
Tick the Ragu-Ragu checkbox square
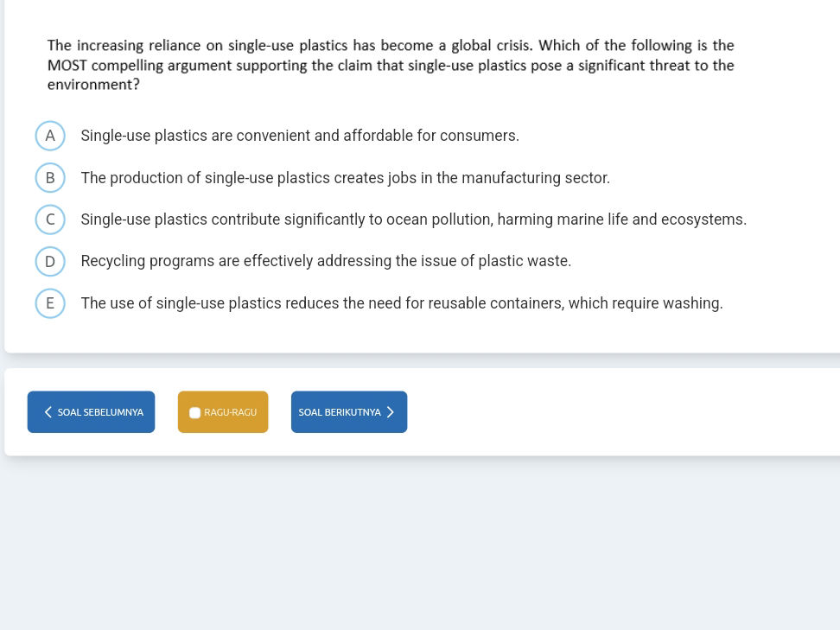[x=195, y=413]
